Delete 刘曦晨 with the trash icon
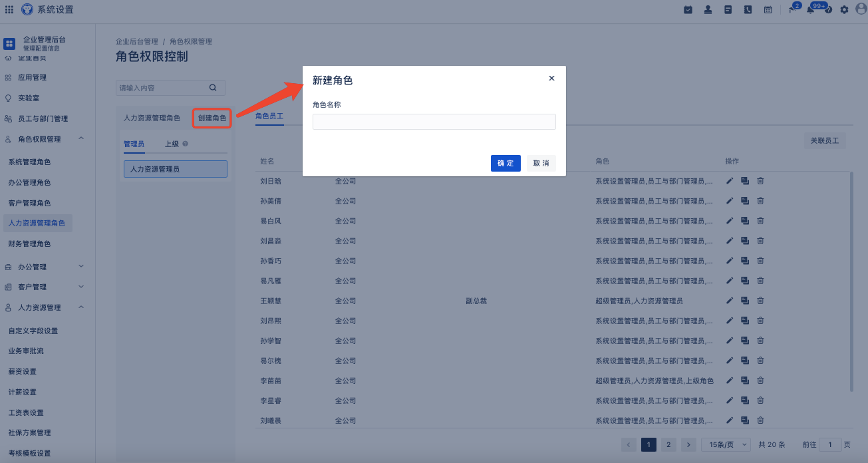868x463 pixels. (760, 420)
